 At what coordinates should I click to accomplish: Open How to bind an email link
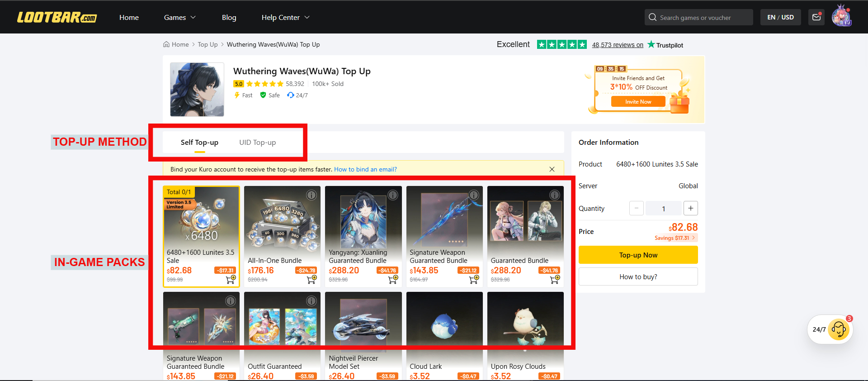pyautogui.click(x=365, y=169)
